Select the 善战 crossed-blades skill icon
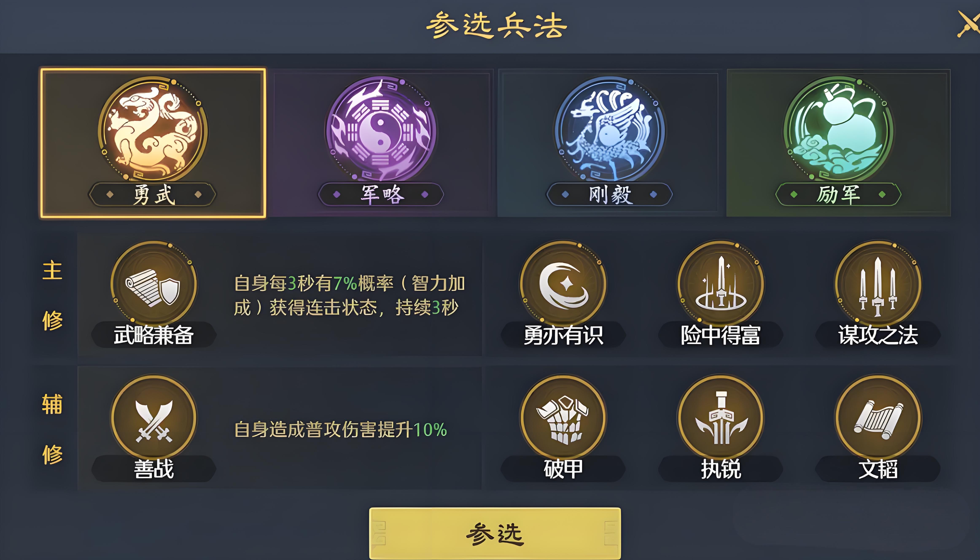 tap(154, 418)
